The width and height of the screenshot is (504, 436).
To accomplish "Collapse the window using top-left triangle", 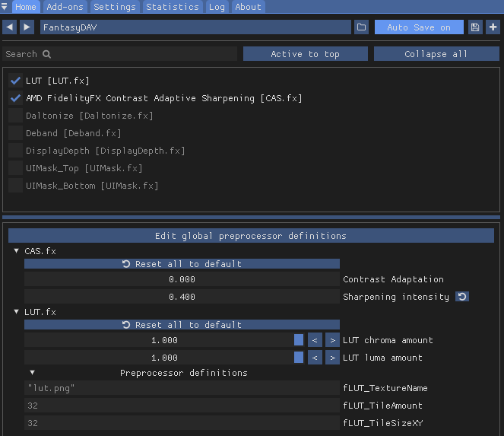I will pos(5,7).
